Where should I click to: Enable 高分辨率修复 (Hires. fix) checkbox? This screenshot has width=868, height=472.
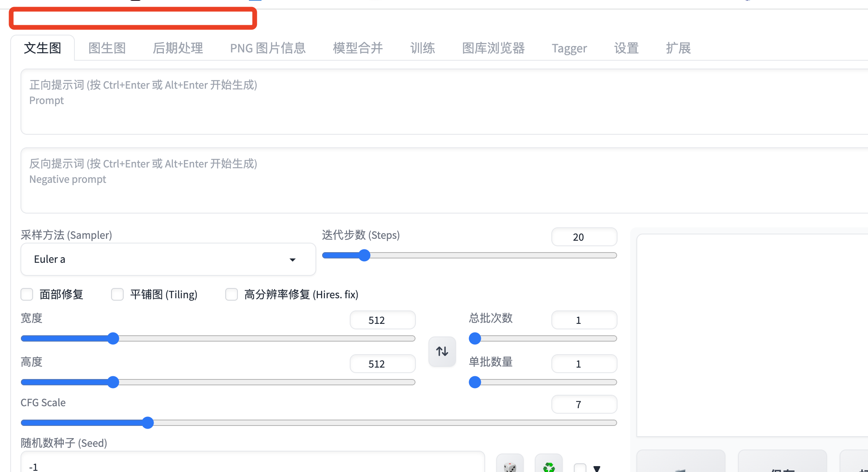[x=232, y=294]
